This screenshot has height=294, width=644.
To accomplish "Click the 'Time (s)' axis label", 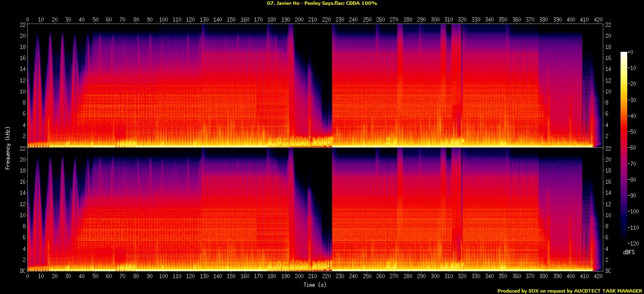I will coord(316,284).
